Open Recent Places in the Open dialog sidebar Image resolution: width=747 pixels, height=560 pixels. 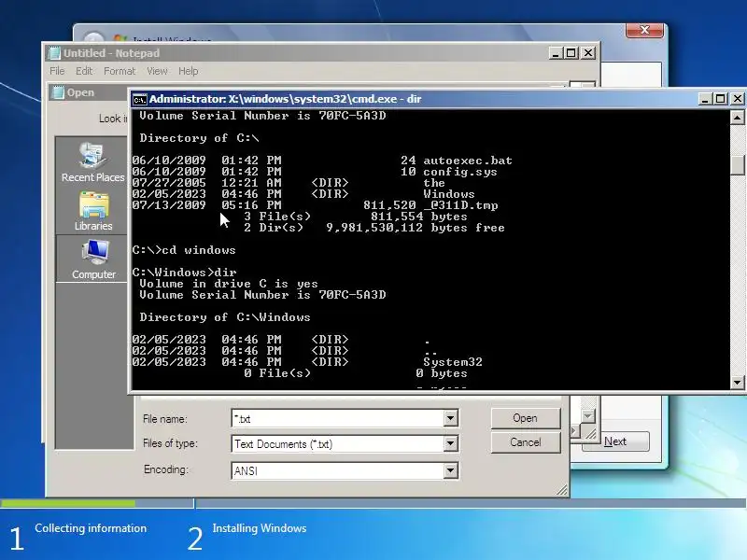[x=92, y=162]
